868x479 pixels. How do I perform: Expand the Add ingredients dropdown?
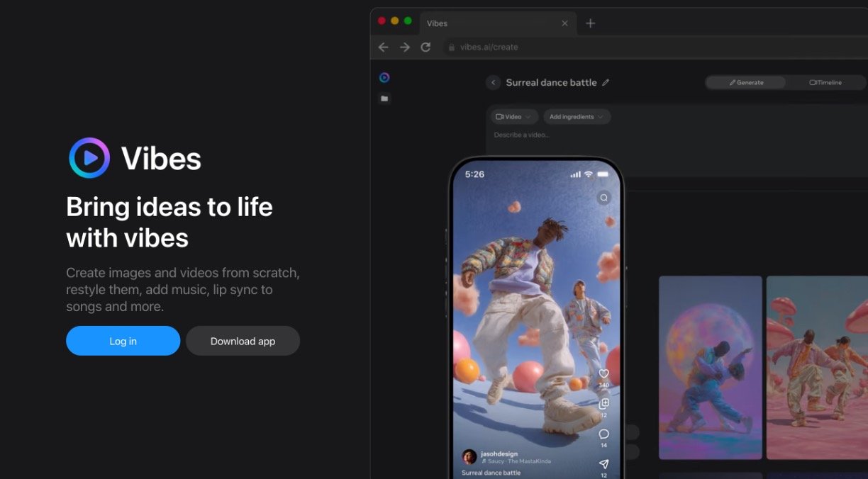tap(577, 117)
